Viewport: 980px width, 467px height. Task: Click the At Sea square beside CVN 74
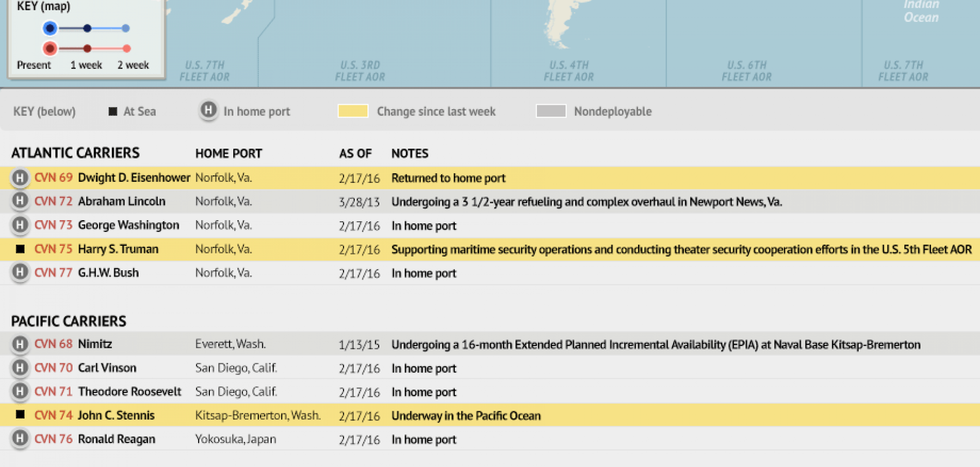(20, 414)
